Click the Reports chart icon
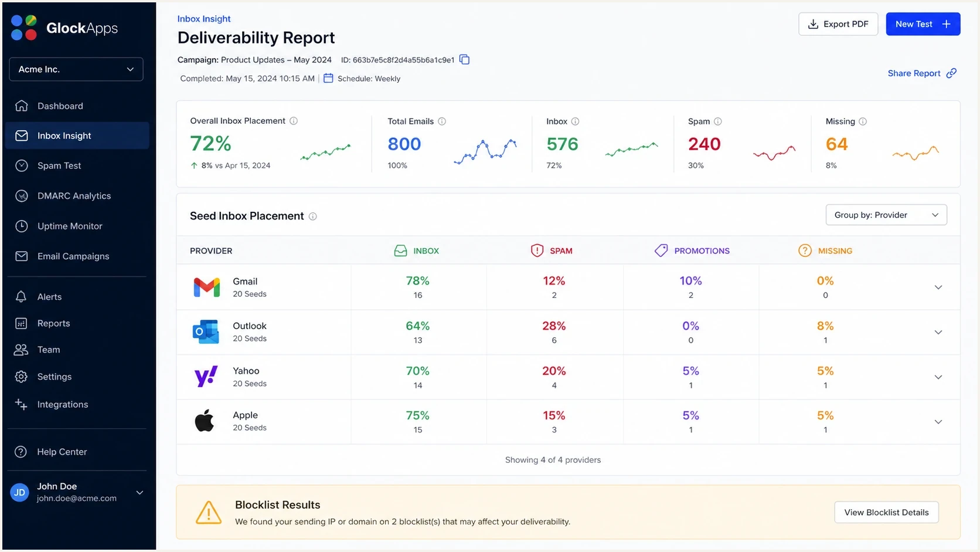This screenshot has height=552, width=980. click(21, 323)
